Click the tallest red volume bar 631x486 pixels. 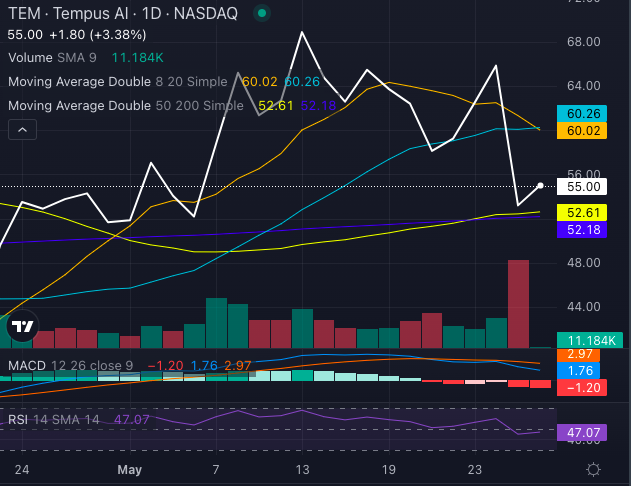point(518,304)
